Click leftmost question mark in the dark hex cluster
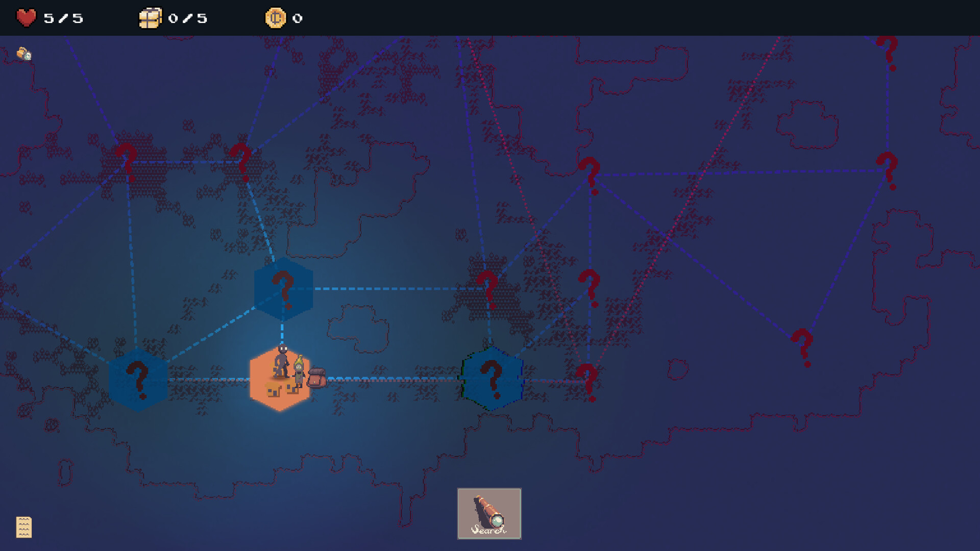Screen dimensions: 980x551 coord(127,163)
